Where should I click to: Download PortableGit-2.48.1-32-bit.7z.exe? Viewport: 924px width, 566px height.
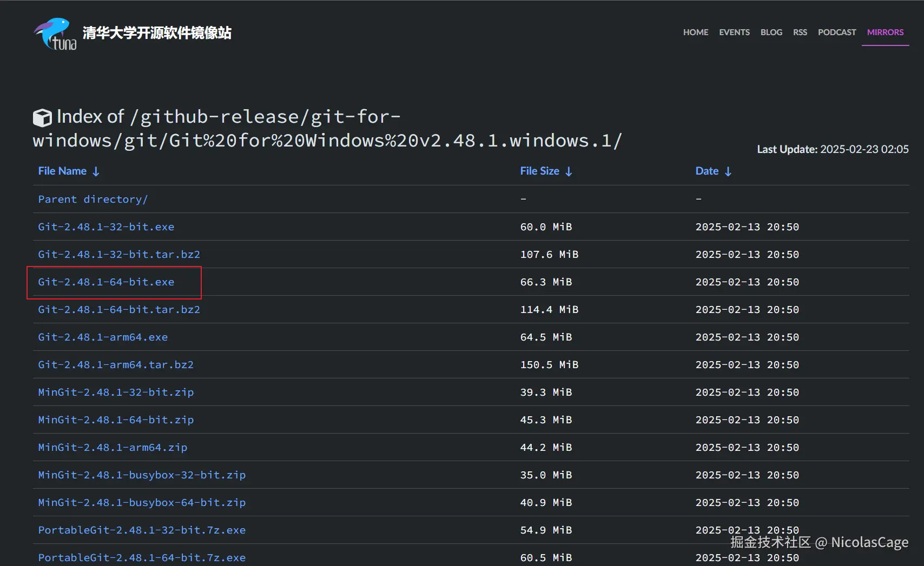point(142,530)
